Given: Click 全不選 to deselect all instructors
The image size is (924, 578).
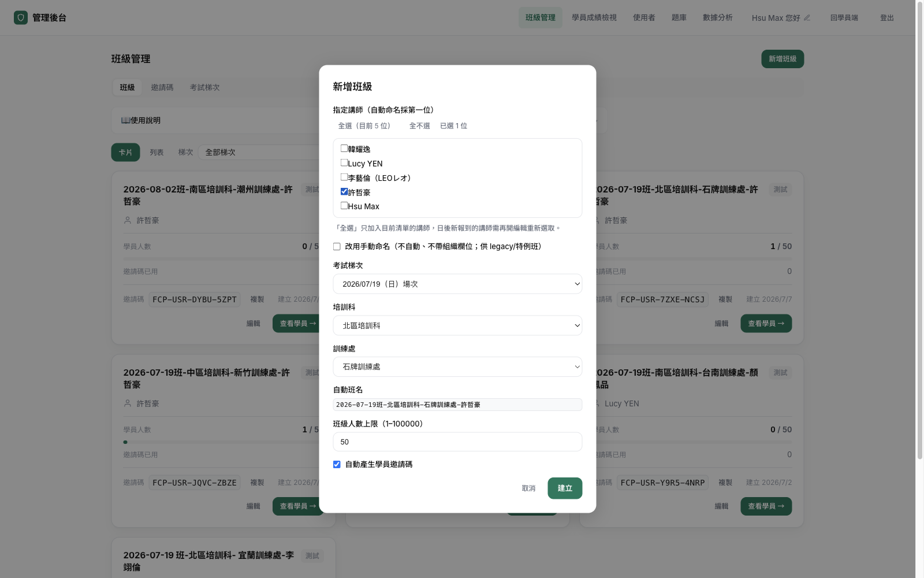Looking at the screenshot, I should pos(420,126).
